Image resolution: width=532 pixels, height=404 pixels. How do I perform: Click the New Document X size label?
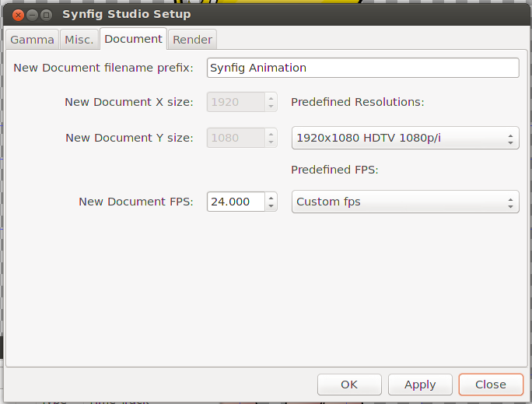[129, 102]
